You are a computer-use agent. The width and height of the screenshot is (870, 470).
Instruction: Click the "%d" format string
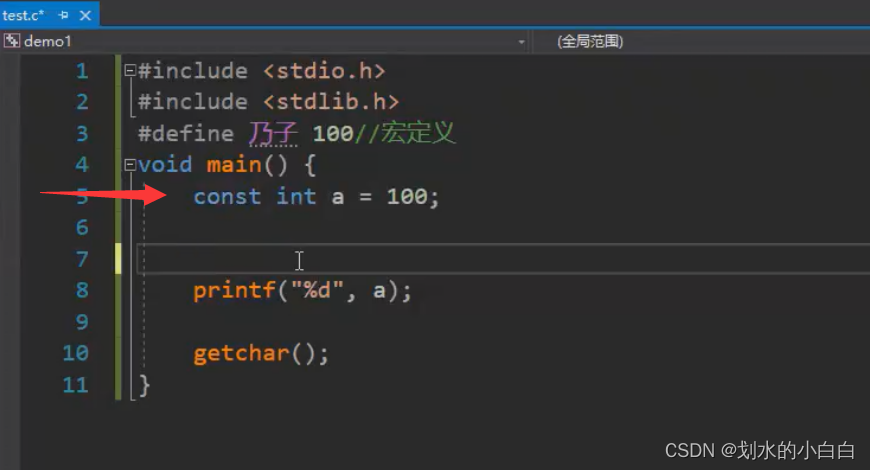coord(317,290)
